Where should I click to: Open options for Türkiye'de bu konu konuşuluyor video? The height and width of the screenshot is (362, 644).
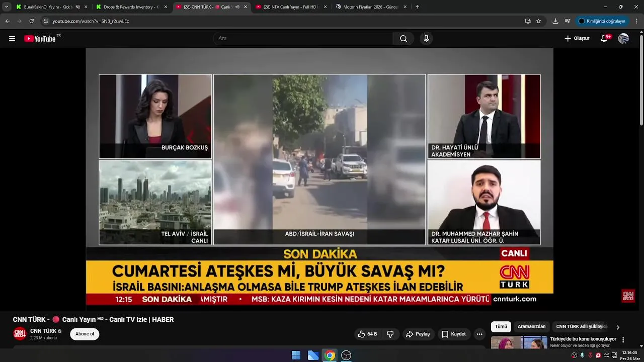tap(623, 340)
